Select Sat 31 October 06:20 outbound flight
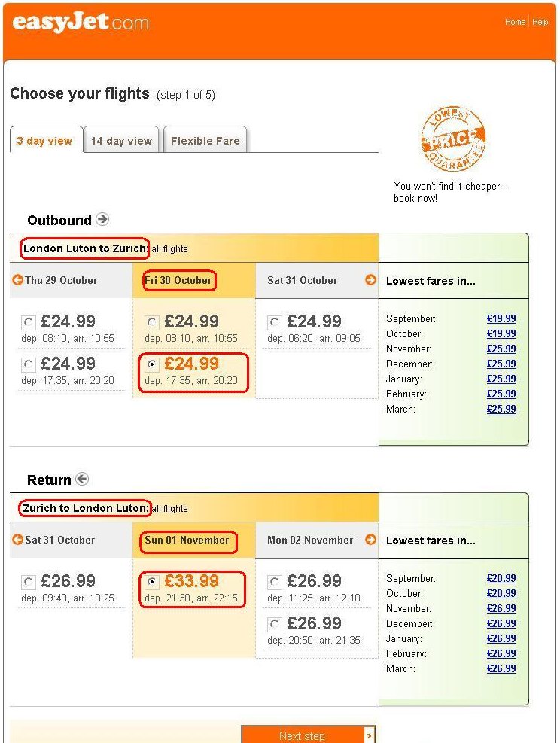Viewport: 560px width, 743px height. click(275, 323)
